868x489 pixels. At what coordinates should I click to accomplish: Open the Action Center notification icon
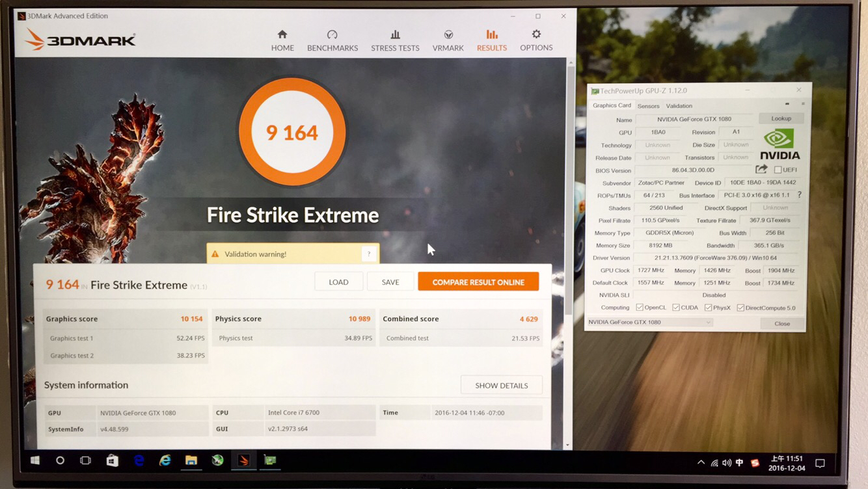[820, 463]
